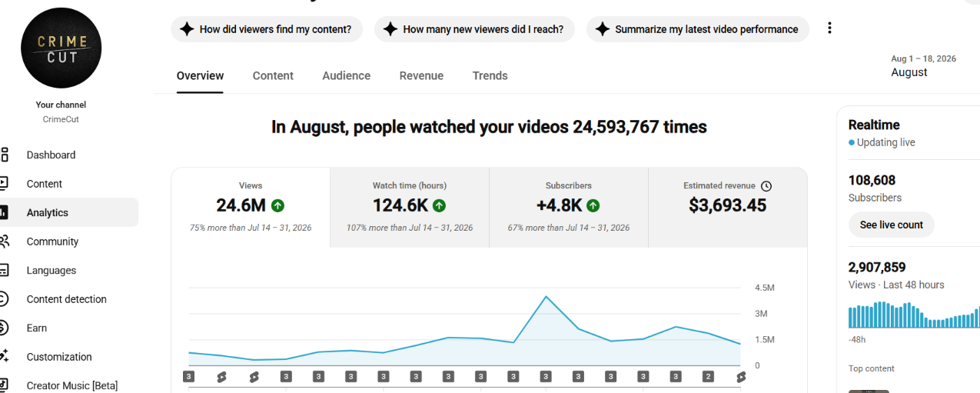Select the Subscribers metric card
This screenshot has width=980, height=393.
click(569, 208)
